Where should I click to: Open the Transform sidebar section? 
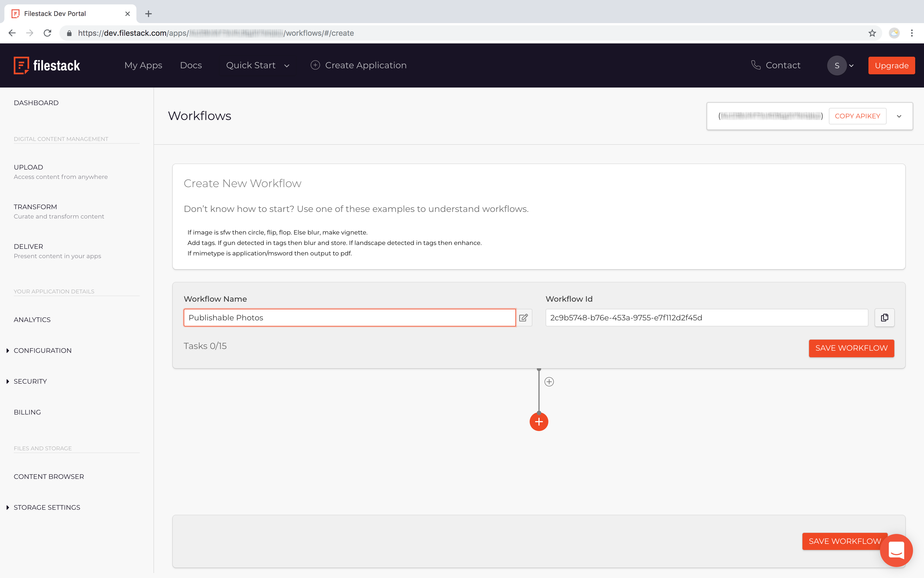(59, 211)
